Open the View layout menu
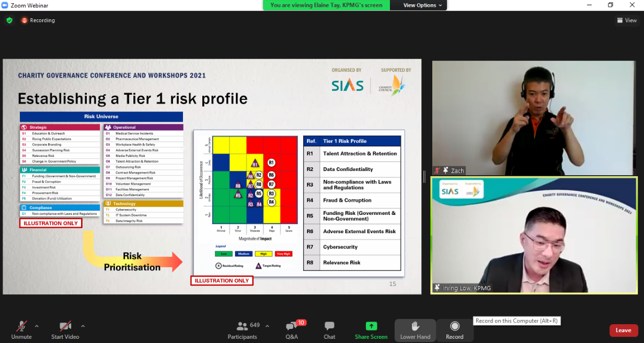Image resolution: width=644 pixels, height=343 pixels. [x=627, y=20]
